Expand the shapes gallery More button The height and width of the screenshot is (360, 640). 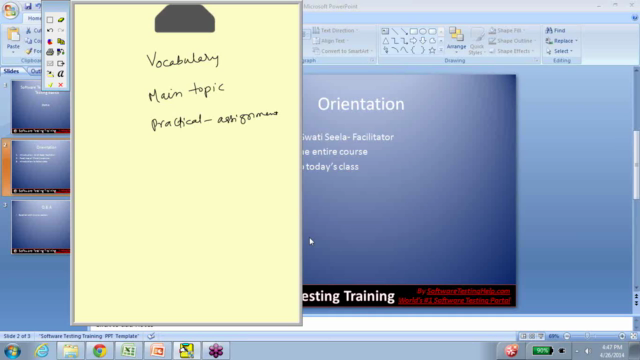tap(441, 50)
